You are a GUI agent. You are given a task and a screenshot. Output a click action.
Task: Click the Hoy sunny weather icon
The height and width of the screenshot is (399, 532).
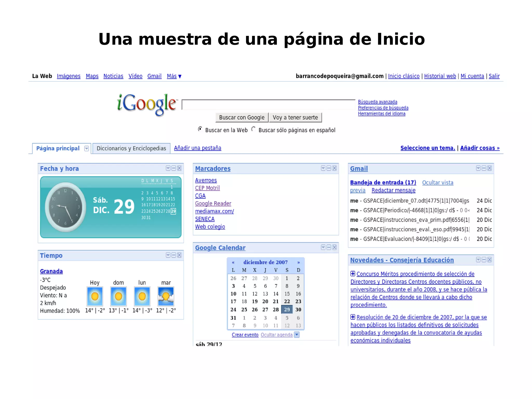[x=95, y=296]
